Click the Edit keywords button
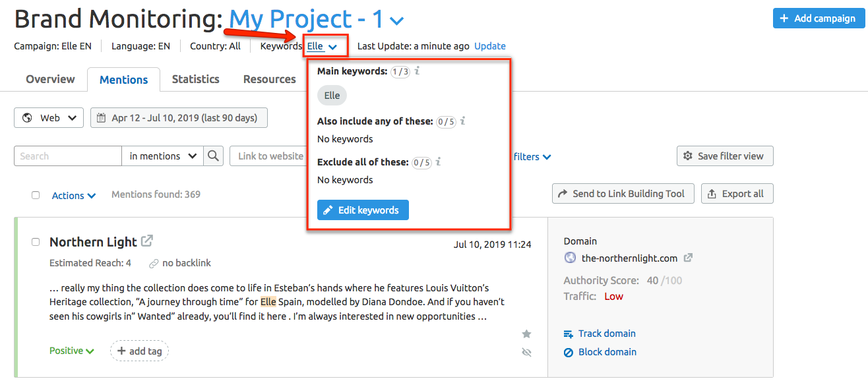 pyautogui.click(x=363, y=210)
